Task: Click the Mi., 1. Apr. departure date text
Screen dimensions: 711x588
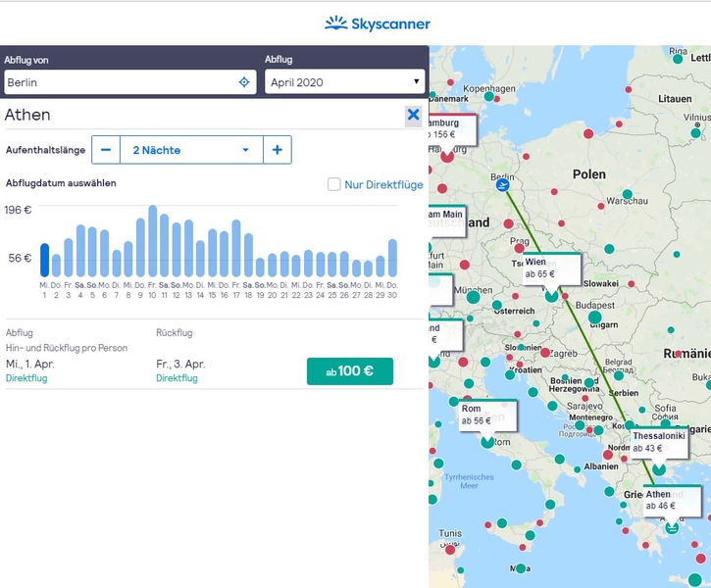Action: pos(30,364)
